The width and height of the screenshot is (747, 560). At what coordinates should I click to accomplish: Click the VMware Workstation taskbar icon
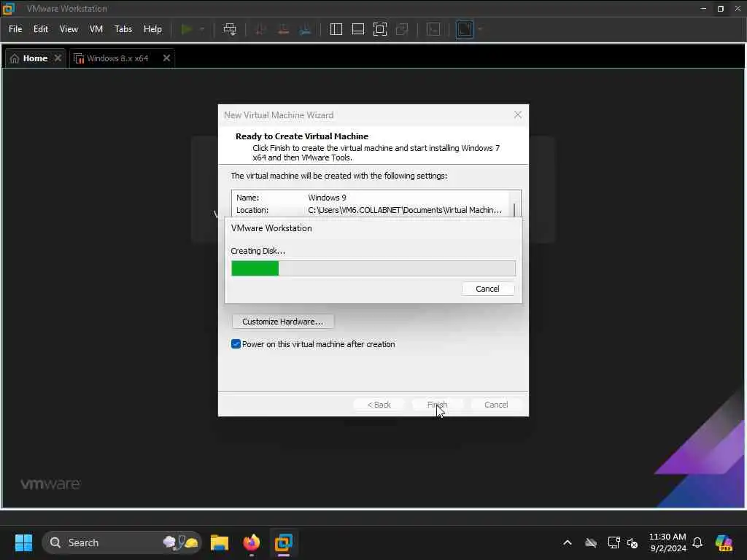[x=284, y=542]
